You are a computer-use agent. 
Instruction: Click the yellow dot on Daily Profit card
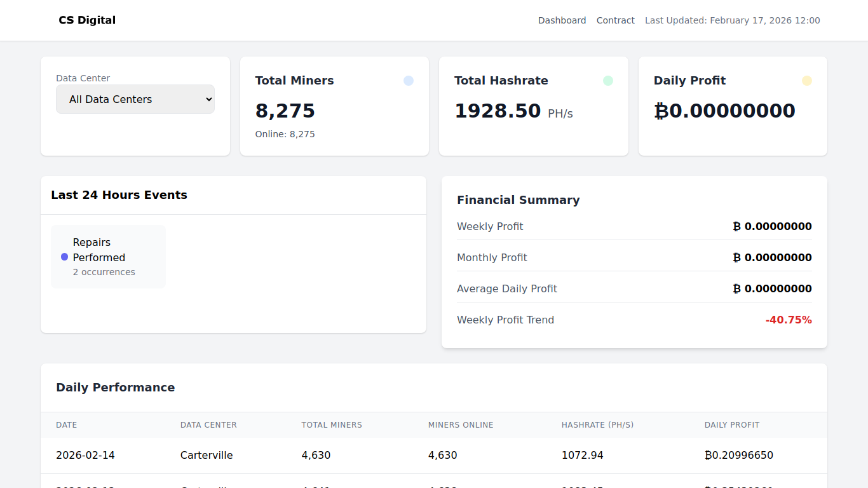coord(807,81)
